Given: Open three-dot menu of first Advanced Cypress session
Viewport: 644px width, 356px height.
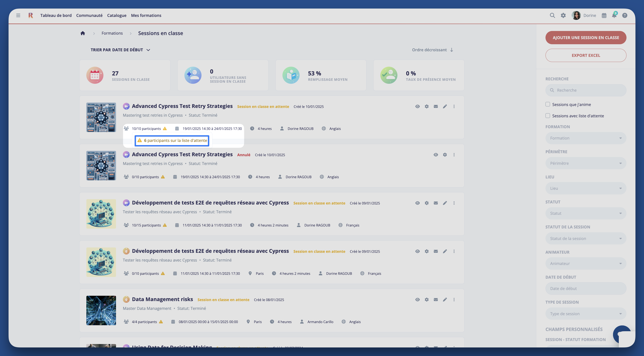Looking at the screenshot, I should click(x=454, y=106).
